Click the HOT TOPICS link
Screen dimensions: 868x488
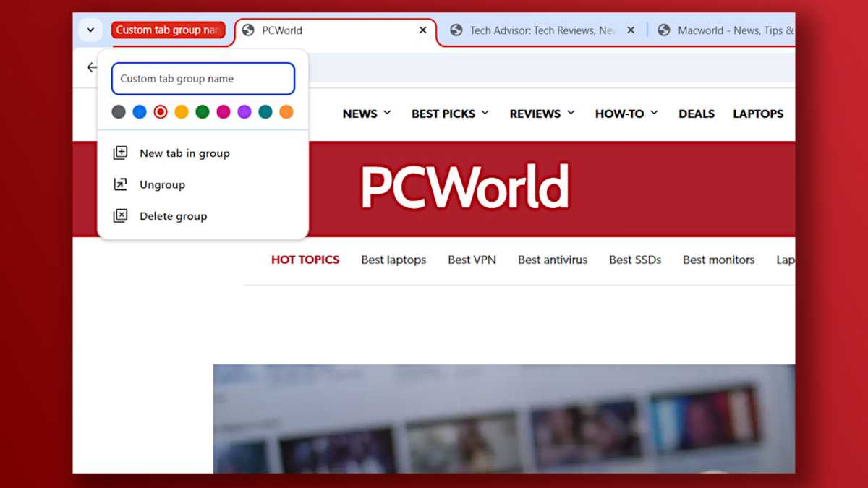305,260
